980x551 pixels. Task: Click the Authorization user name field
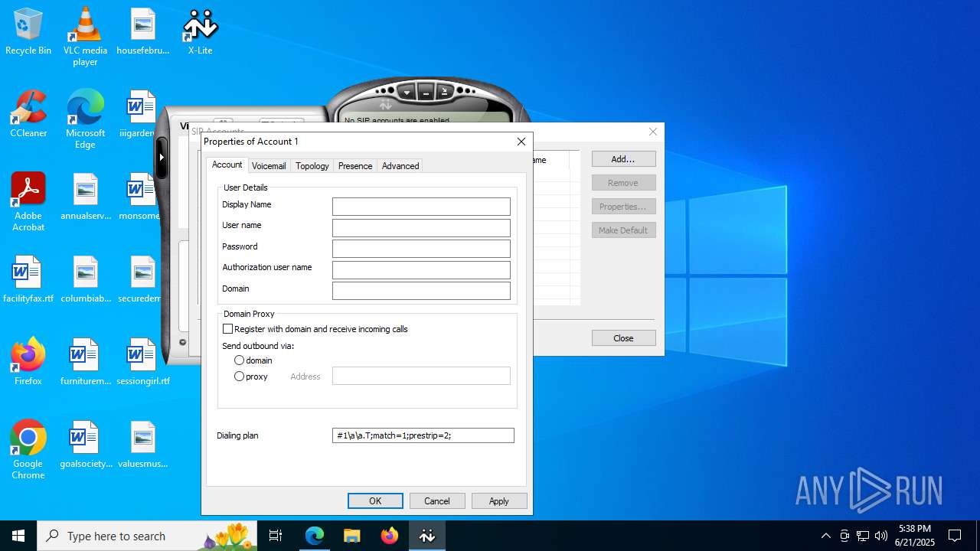tap(421, 269)
